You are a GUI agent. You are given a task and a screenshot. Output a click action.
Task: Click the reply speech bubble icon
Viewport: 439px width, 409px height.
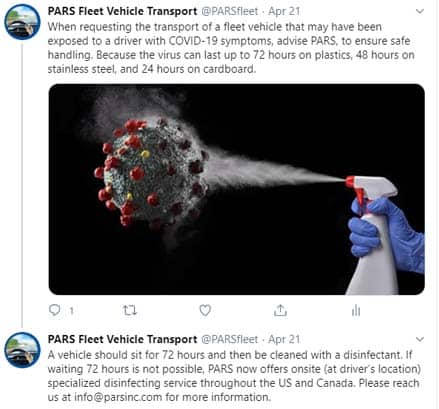55,310
